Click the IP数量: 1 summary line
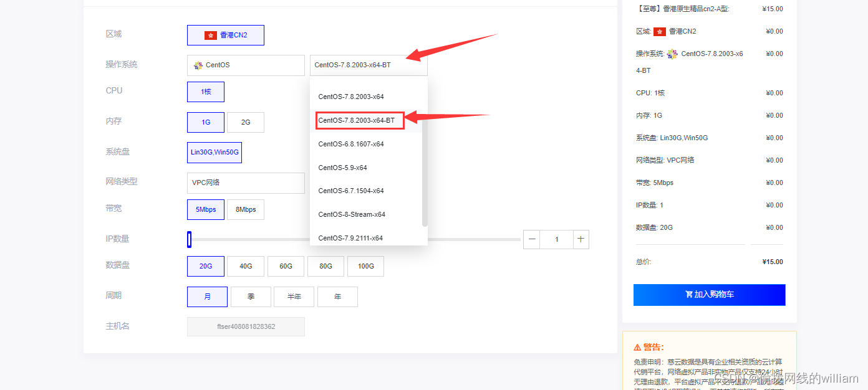Screen dimensions: 868x390 tap(650, 205)
